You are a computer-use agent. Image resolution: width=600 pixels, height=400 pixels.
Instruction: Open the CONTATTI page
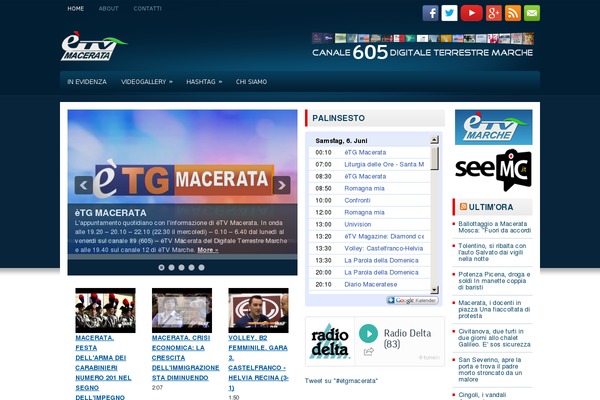pyautogui.click(x=147, y=8)
